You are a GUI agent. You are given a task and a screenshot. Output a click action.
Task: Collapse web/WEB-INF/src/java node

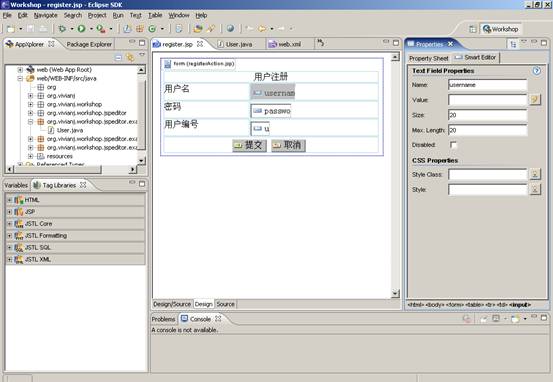coord(20,78)
